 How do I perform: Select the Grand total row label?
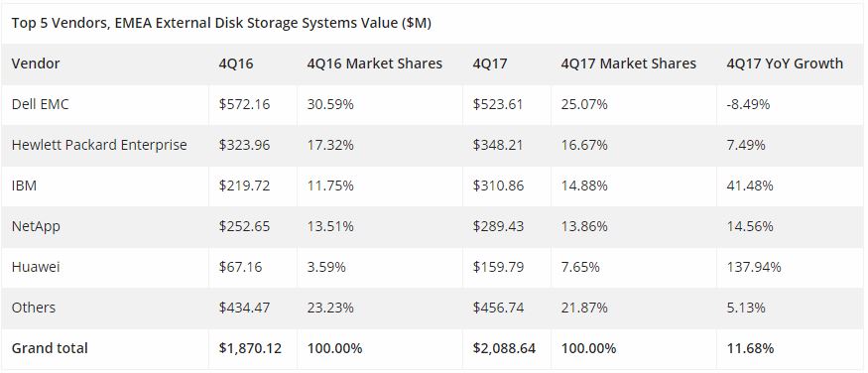[50, 348]
